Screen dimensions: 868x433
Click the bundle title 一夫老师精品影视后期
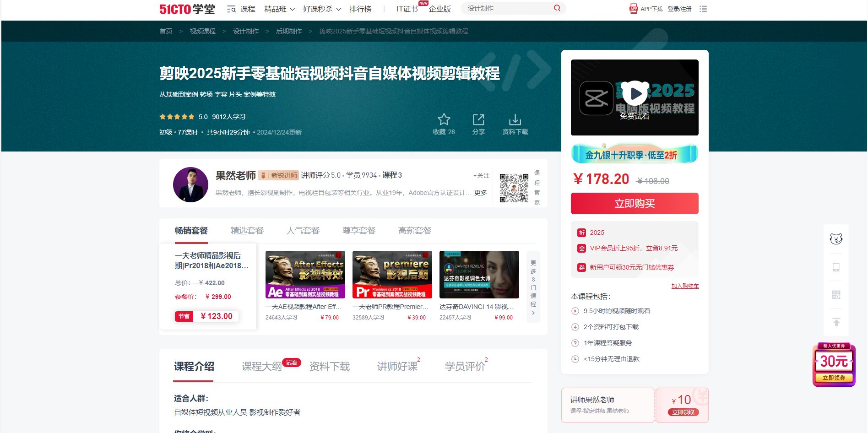212,260
